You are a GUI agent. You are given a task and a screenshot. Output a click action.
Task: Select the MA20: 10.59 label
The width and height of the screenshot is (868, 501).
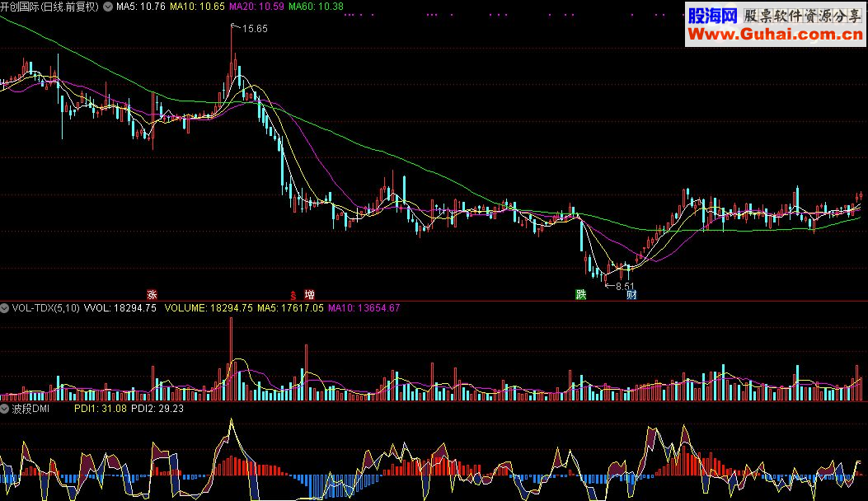[x=256, y=7]
